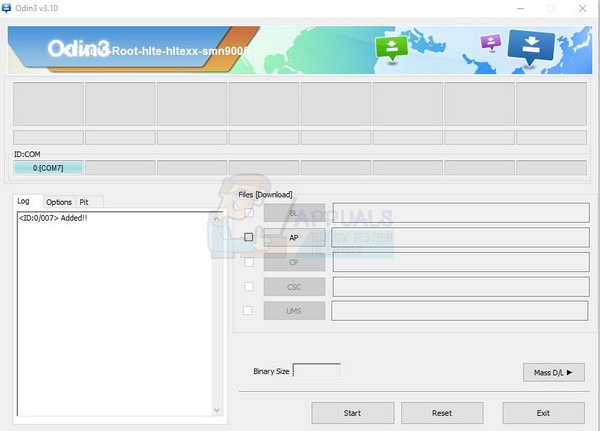Click the Binary Size label
This screenshot has width=600, height=431.
[x=271, y=371]
